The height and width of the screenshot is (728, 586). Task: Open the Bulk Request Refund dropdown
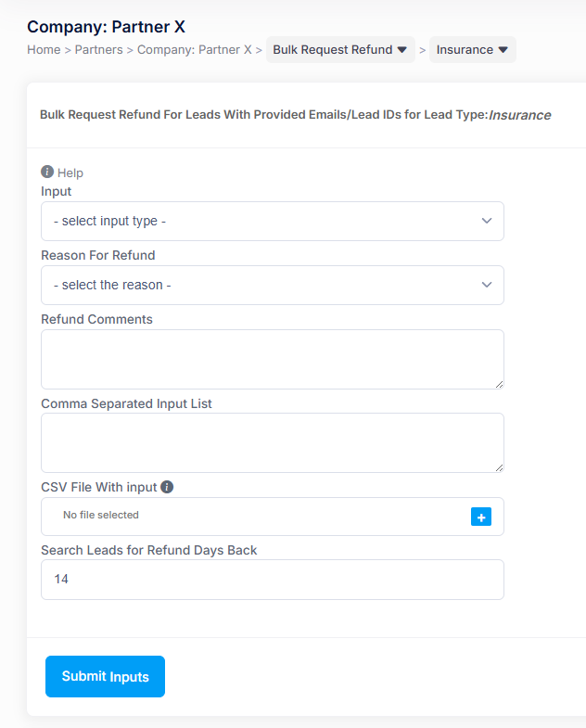point(339,50)
